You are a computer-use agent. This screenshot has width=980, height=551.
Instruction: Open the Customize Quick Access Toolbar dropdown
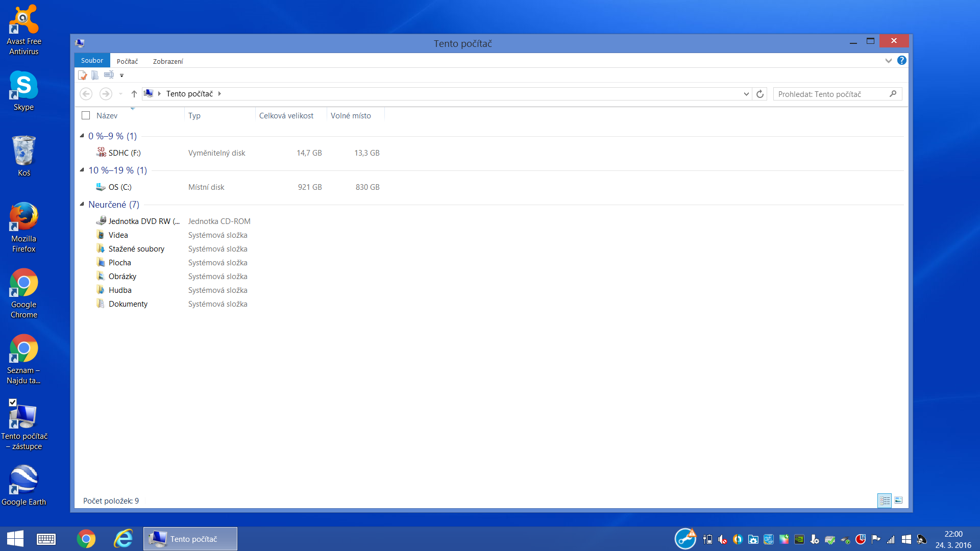click(x=121, y=76)
